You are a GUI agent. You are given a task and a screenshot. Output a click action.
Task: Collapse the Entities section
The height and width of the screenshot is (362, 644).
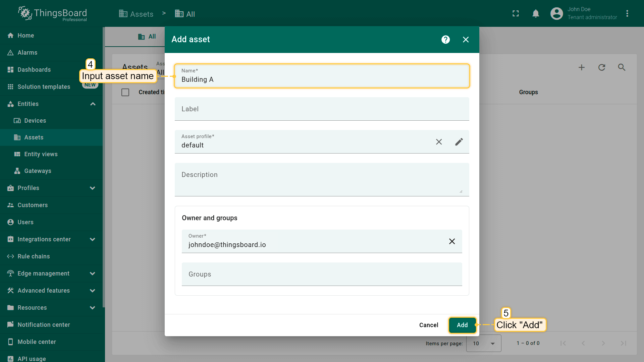click(93, 104)
